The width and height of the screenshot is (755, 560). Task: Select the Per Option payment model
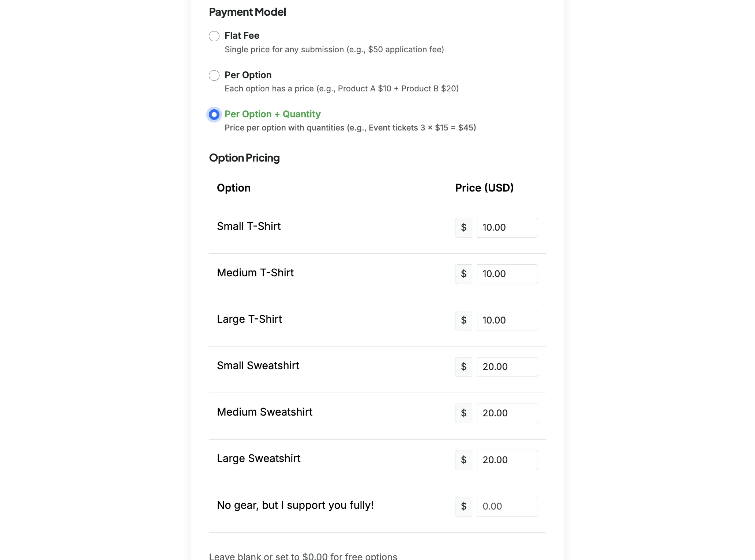[214, 76]
